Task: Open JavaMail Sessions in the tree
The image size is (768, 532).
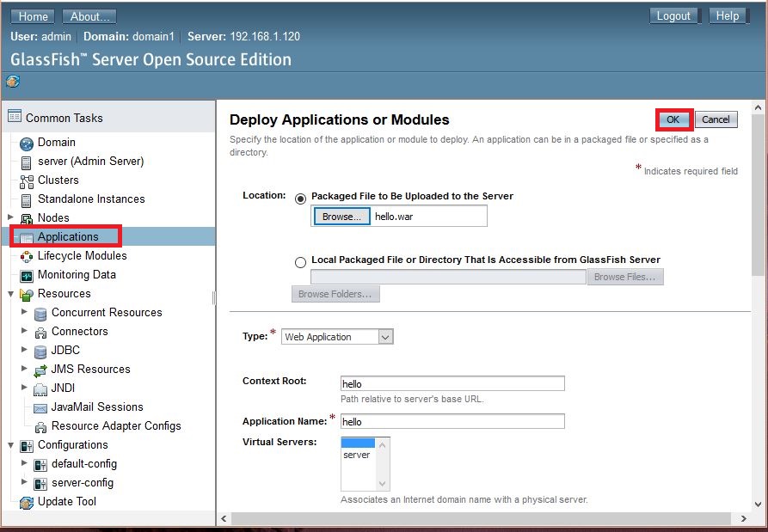Action: tap(97, 407)
